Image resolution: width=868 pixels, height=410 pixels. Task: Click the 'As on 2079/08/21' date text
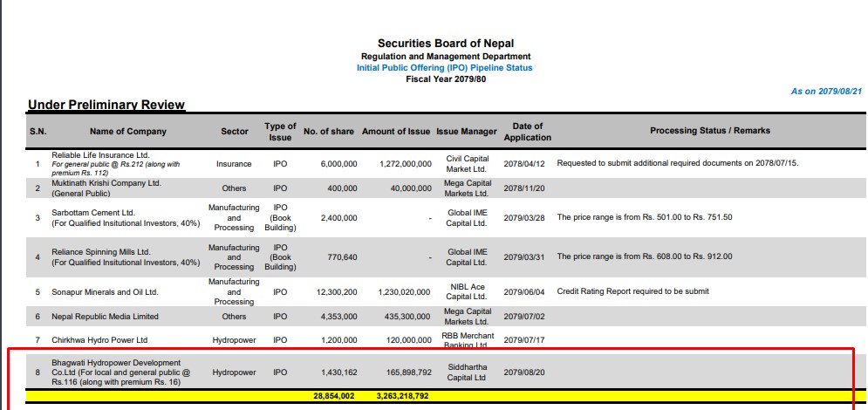tap(826, 92)
